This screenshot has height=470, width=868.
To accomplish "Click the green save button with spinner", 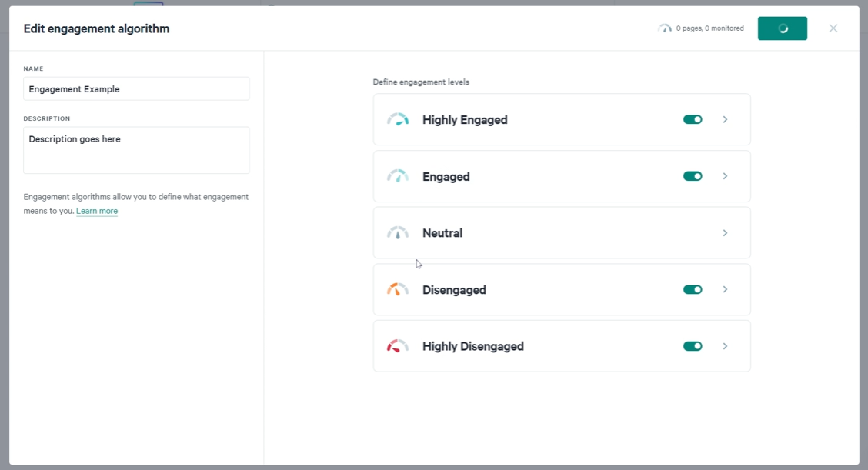I will (782, 28).
